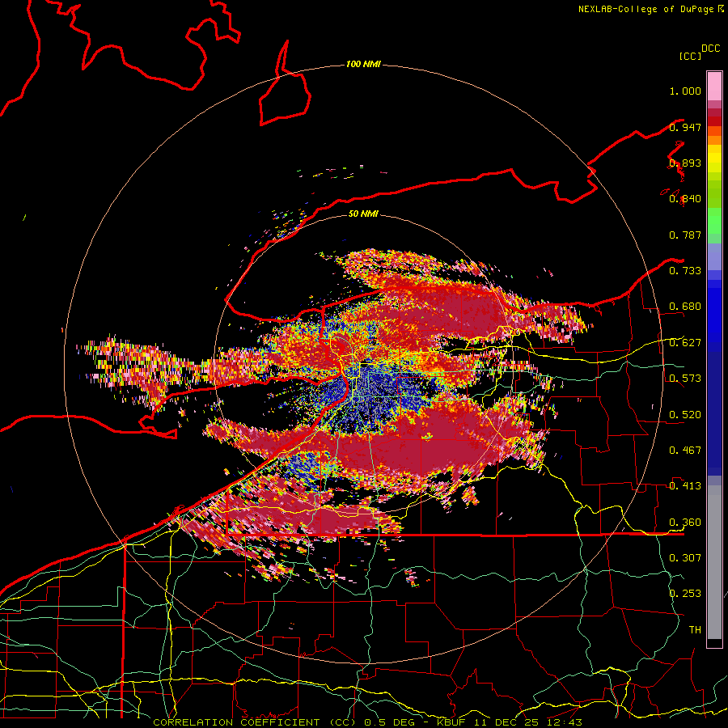Click the 50 NMI range ring label

[x=363, y=214]
